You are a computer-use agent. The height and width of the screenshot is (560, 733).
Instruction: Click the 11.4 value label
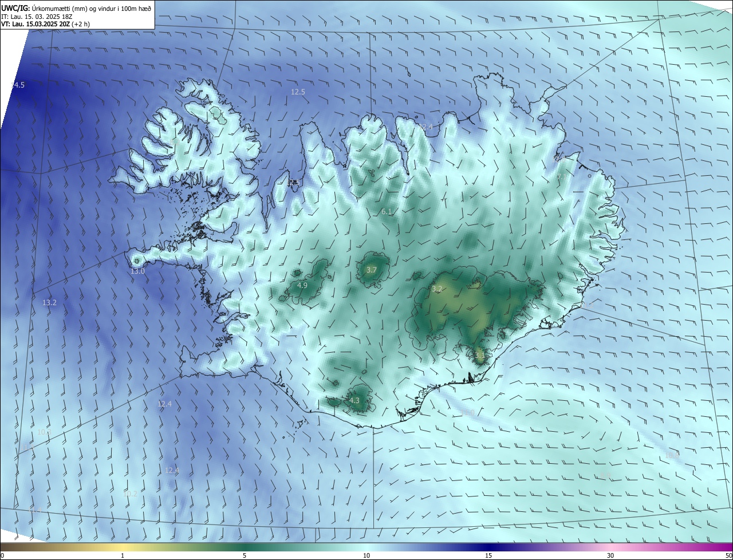pos(36,509)
